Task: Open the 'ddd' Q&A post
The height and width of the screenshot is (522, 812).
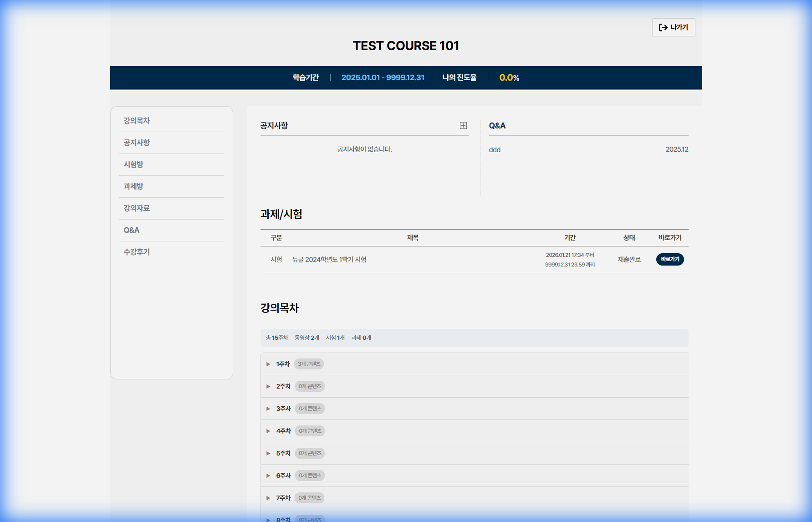Action: pyautogui.click(x=495, y=150)
